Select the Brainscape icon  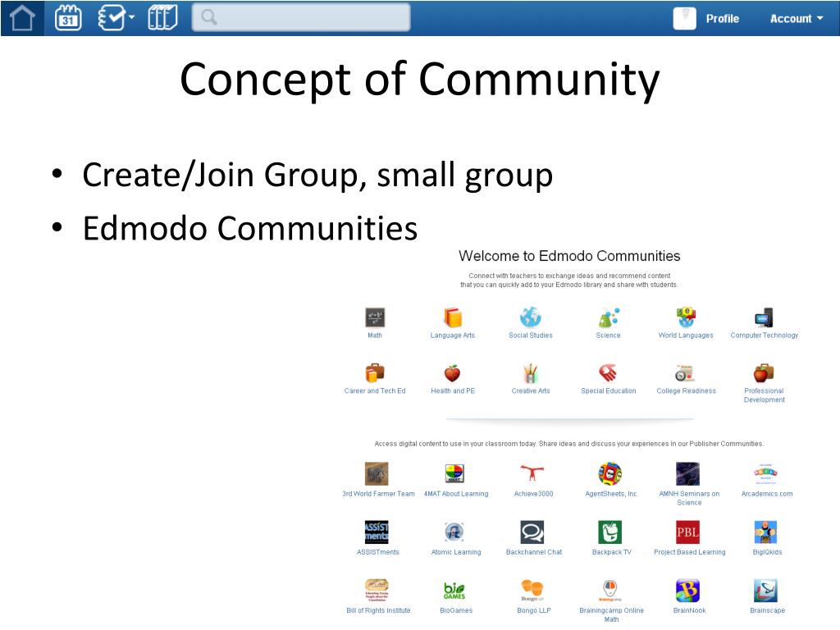click(765, 591)
